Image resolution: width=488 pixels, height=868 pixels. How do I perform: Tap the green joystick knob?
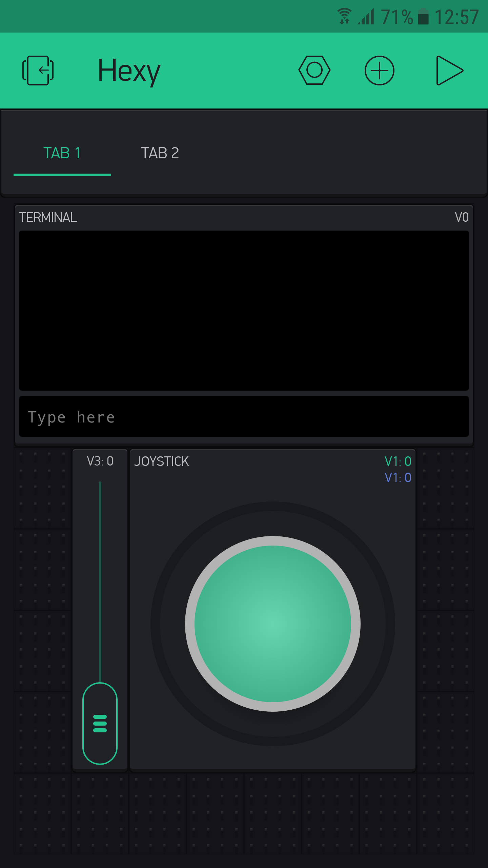(x=272, y=624)
